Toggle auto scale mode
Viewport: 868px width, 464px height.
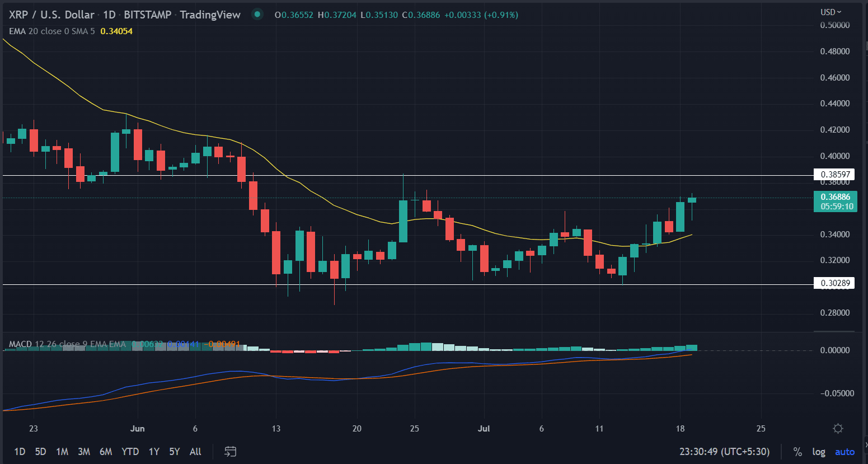coord(844,452)
